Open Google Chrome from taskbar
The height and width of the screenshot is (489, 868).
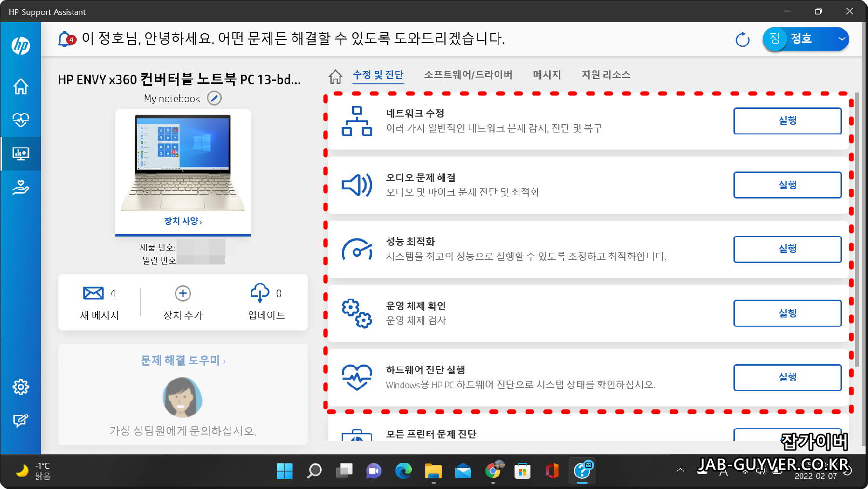[493, 471]
